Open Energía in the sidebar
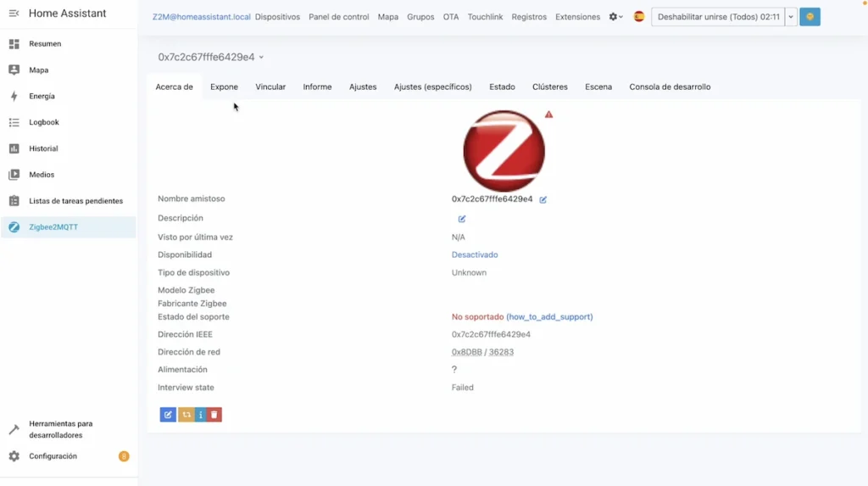 [42, 97]
